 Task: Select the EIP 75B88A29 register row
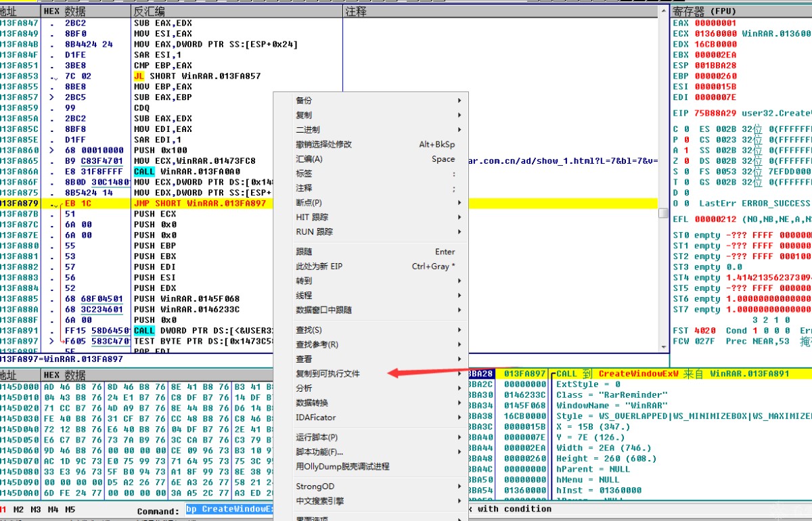click(x=742, y=114)
